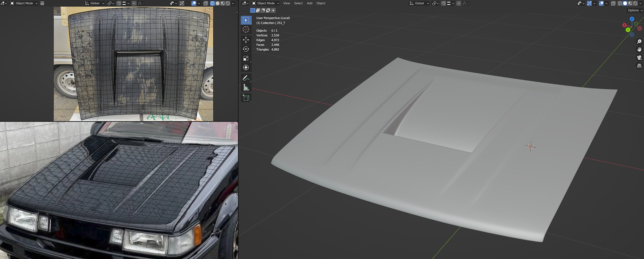Open pivot point dropdown in right viewport
This screenshot has width=644, height=259.
point(435,3)
